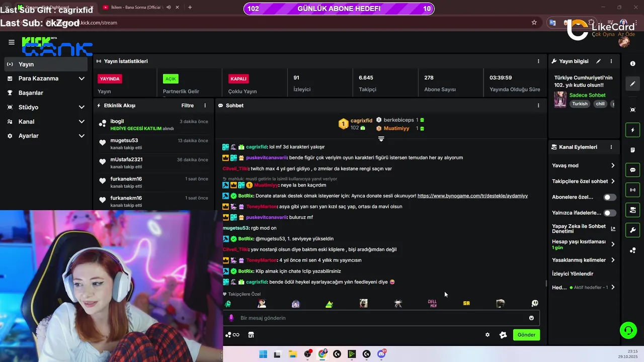The height and width of the screenshot is (362, 644).
Task: Click cagrixfid top gifter name
Action: click(x=361, y=121)
